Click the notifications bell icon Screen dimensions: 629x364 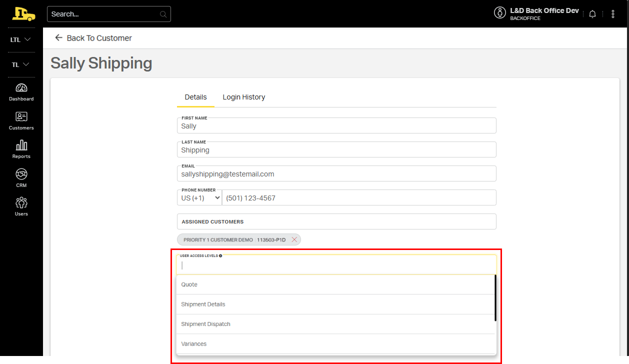592,14
